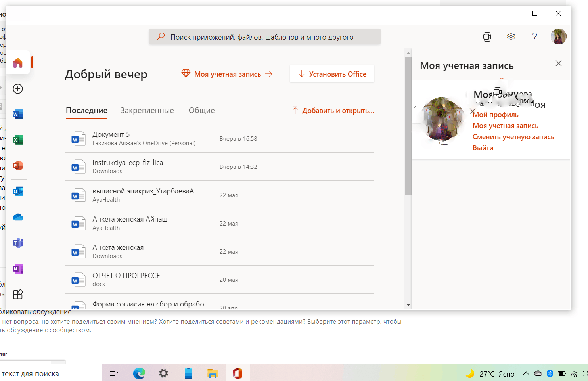Click the Meet Now camera icon
This screenshot has width=588, height=381.
coord(487,37)
